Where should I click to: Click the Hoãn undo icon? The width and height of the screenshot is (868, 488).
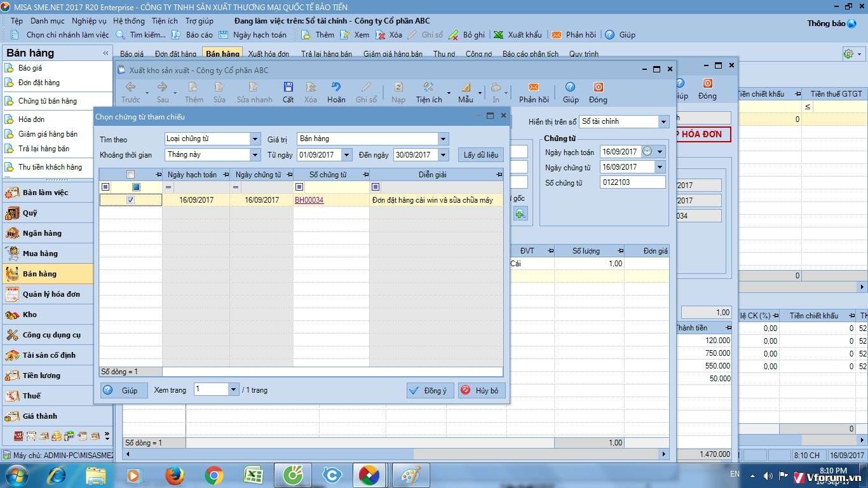point(336,88)
